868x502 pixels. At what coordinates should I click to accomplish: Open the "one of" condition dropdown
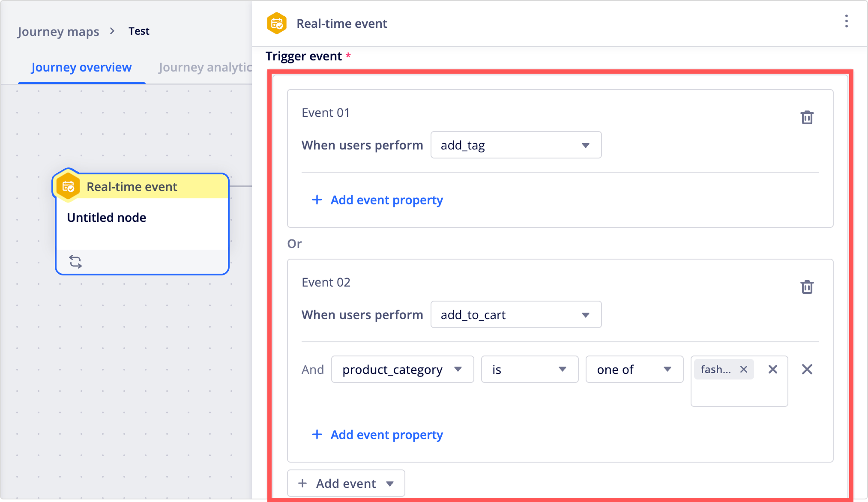click(x=634, y=369)
